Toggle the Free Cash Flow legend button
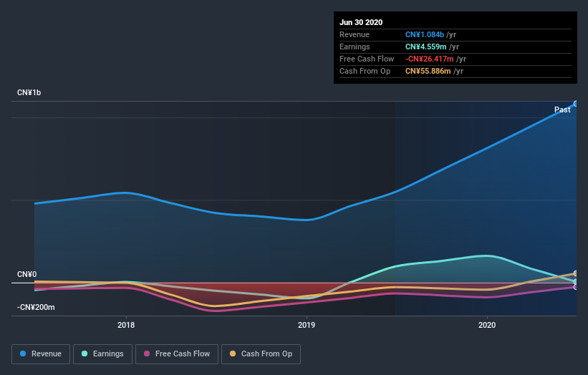This screenshot has width=588, height=375. point(177,354)
